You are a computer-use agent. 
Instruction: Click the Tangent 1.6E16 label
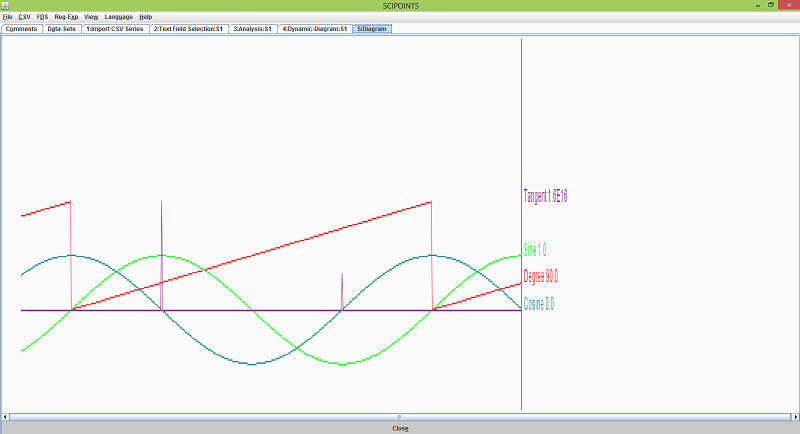(545, 196)
